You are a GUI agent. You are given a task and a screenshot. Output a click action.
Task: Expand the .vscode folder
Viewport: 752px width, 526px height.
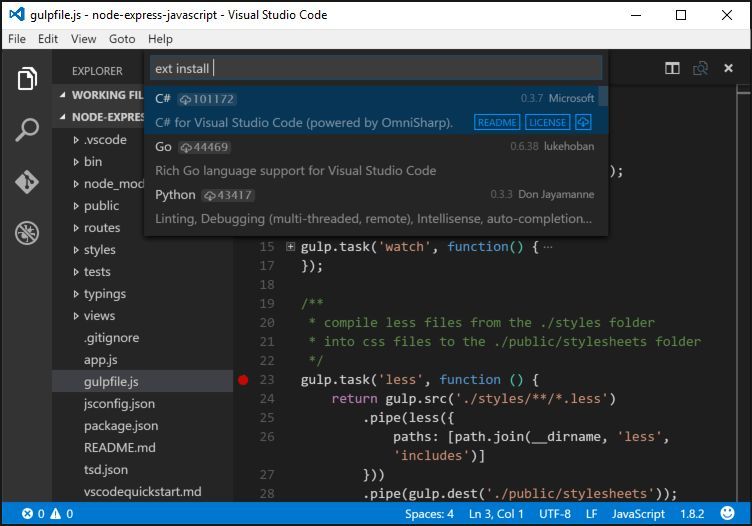click(76, 140)
